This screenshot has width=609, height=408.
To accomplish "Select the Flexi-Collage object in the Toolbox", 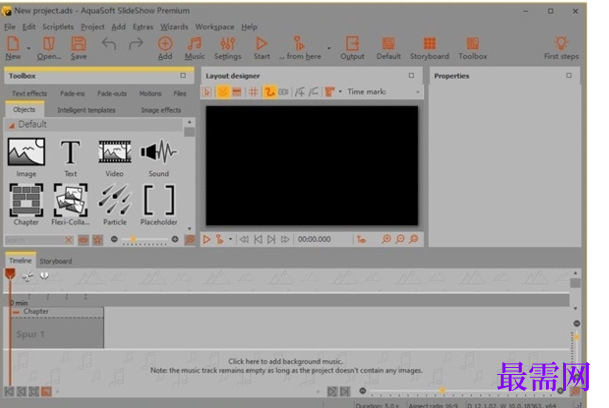I will (x=70, y=205).
